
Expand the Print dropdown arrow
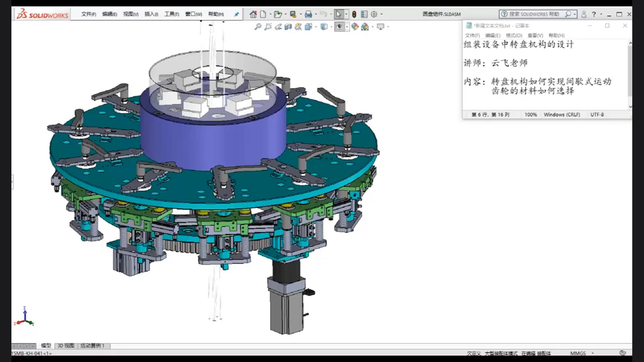click(x=316, y=14)
